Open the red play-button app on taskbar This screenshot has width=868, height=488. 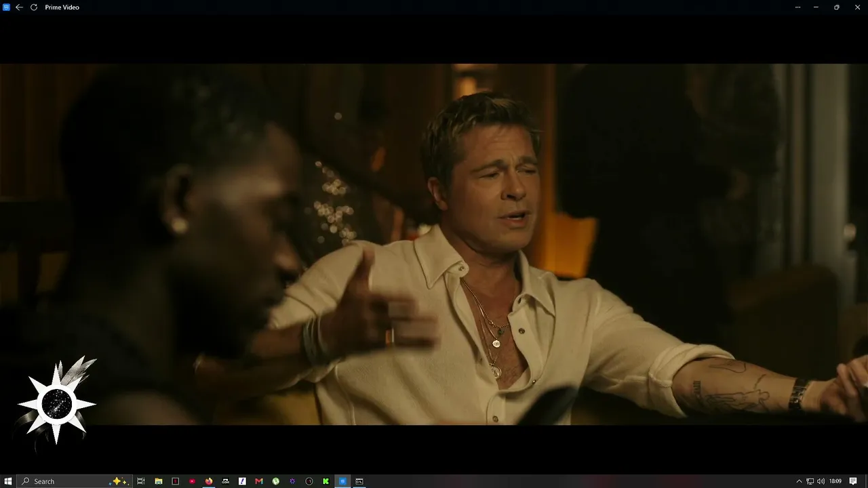pos(192,481)
